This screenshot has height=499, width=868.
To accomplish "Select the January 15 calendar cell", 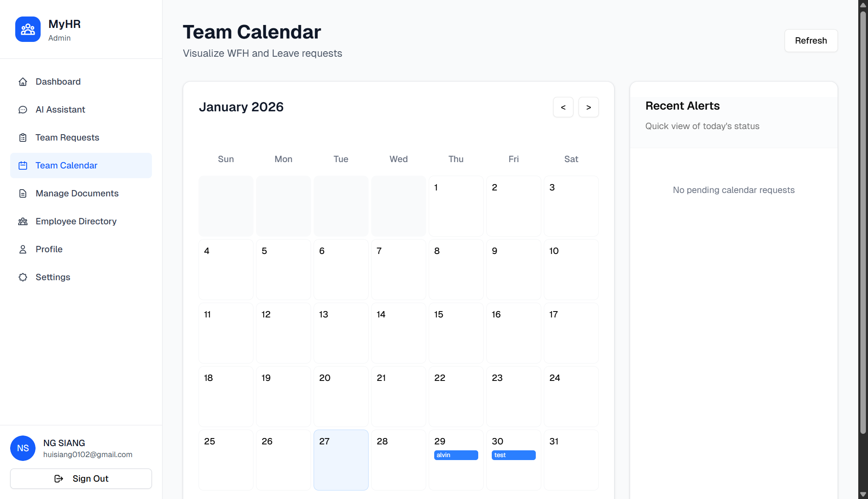I will [x=456, y=333].
